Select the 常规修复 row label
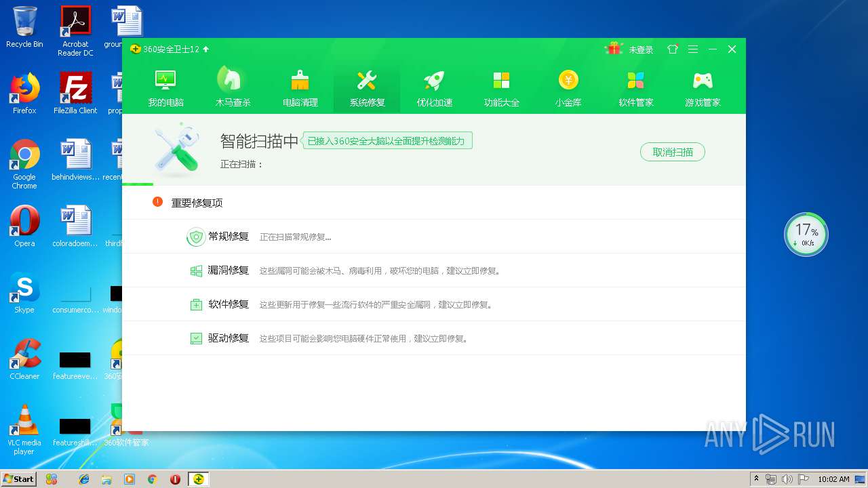This screenshot has width=868, height=488. click(229, 237)
